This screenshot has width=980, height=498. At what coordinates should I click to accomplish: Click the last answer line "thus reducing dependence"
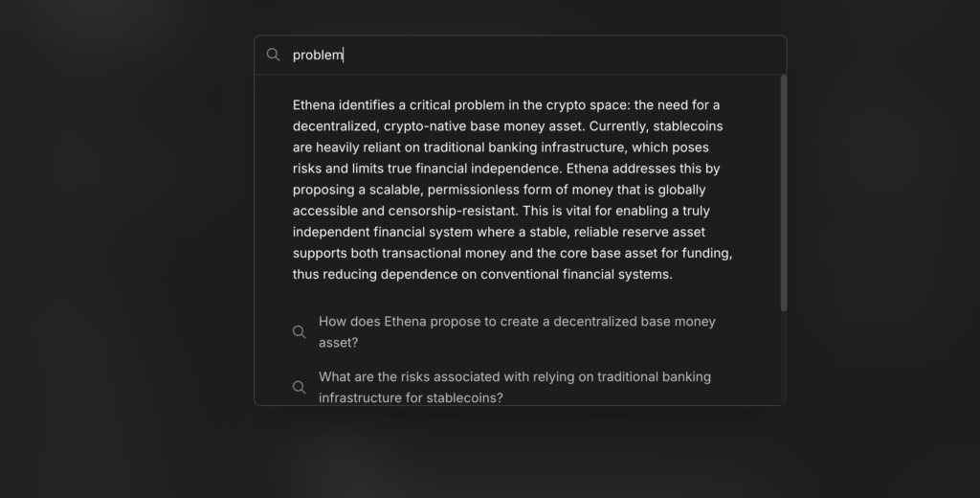[x=482, y=275]
